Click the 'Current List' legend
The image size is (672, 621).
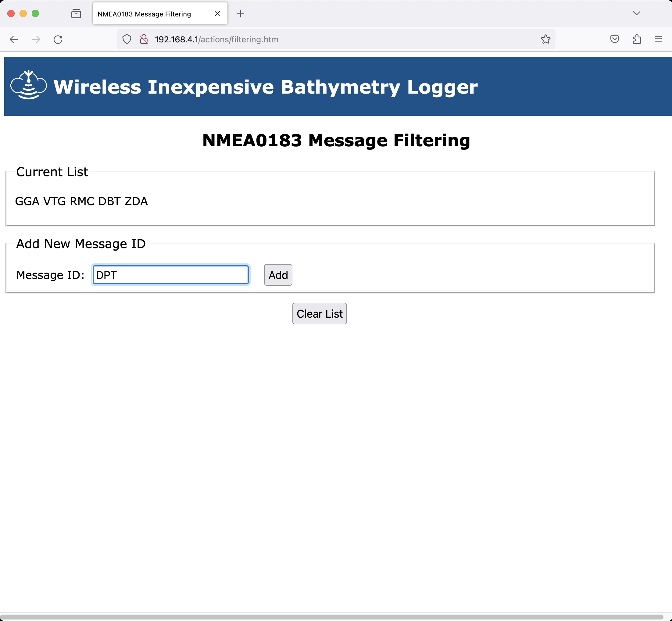(52, 172)
